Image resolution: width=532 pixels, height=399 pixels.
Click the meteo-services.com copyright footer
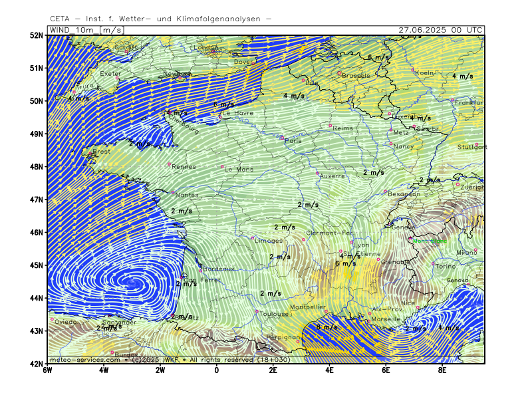[x=170, y=360]
